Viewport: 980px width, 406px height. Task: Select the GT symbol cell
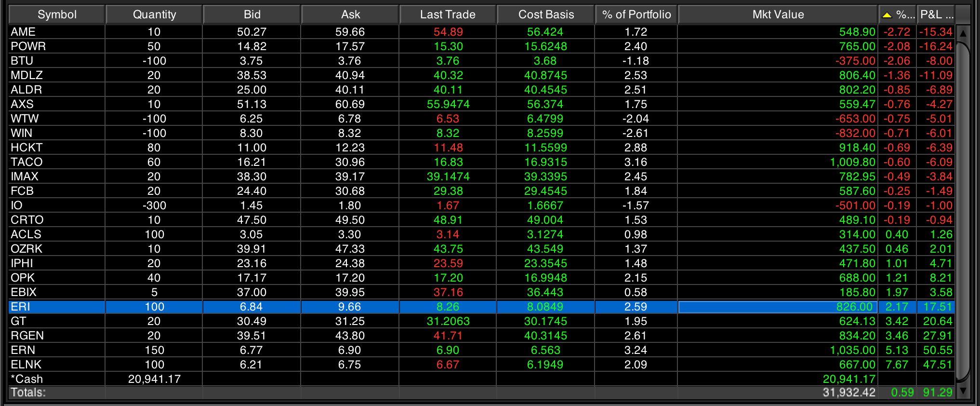(x=57, y=321)
